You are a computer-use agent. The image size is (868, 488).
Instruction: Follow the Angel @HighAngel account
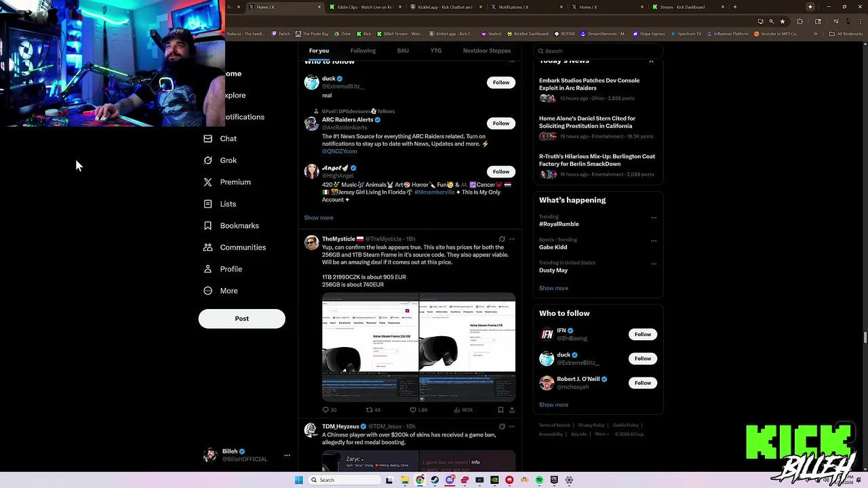(x=501, y=172)
